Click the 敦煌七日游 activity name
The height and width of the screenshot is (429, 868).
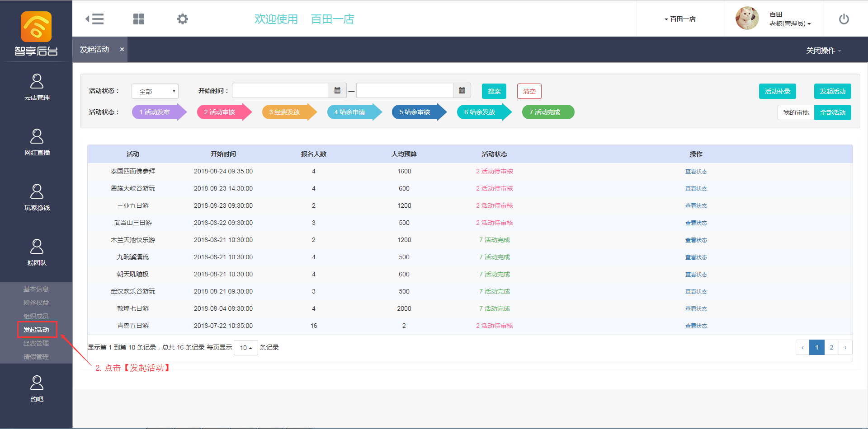click(133, 308)
